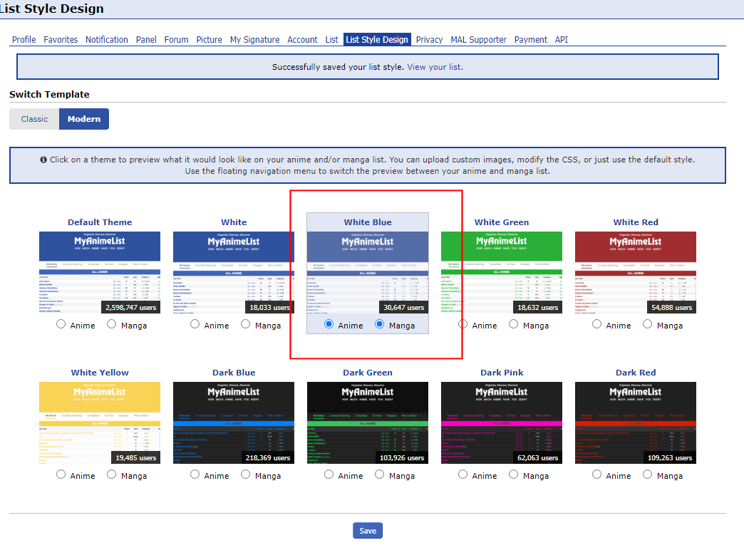Image resolution: width=744 pixels, height=560 pixels.
Task: Click the White Green theme preview image
Action: click(x=502, y=271)
